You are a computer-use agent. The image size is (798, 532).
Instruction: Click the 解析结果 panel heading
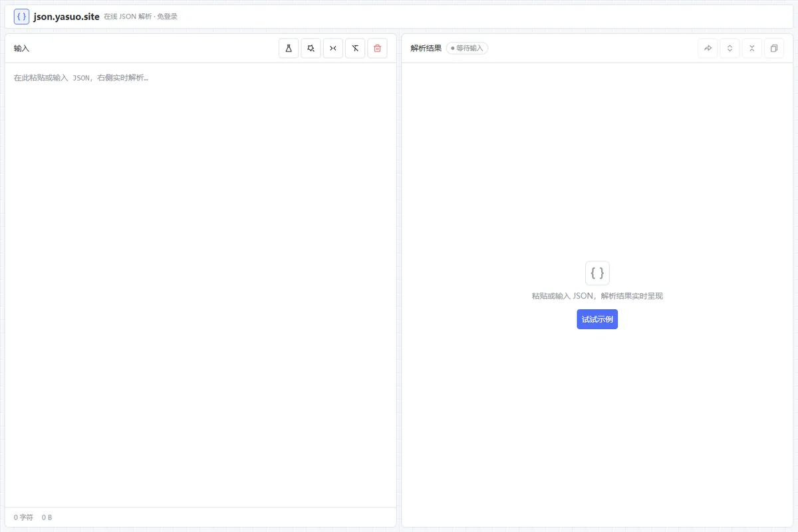click(426, 49)
